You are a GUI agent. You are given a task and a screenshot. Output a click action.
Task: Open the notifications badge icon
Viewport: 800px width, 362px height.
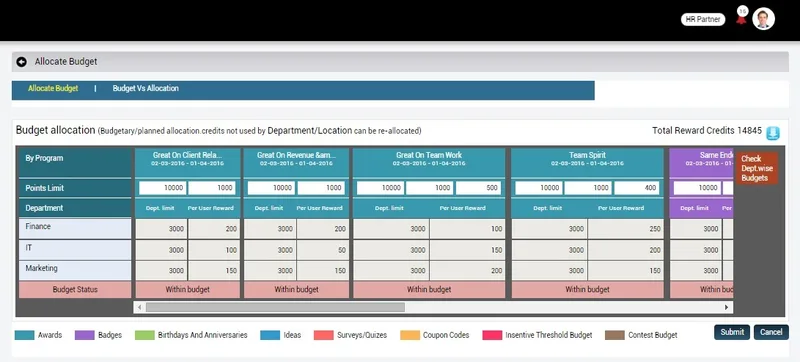[x=741, y=17]
